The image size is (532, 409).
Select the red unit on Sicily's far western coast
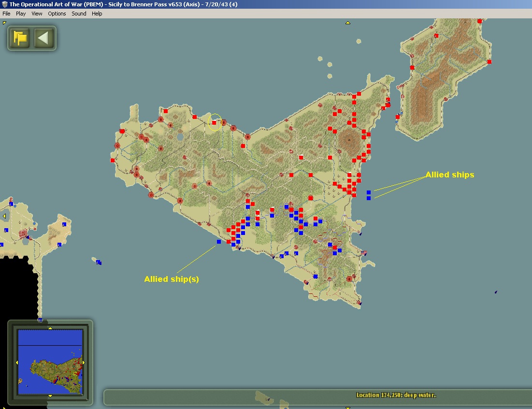point(113,161)
